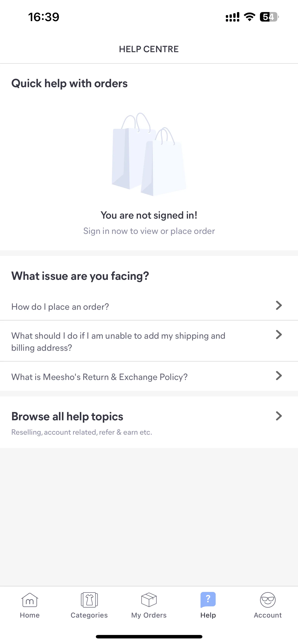Open 'How do I place an order?' question
The image size is (298, 644).
60,307
